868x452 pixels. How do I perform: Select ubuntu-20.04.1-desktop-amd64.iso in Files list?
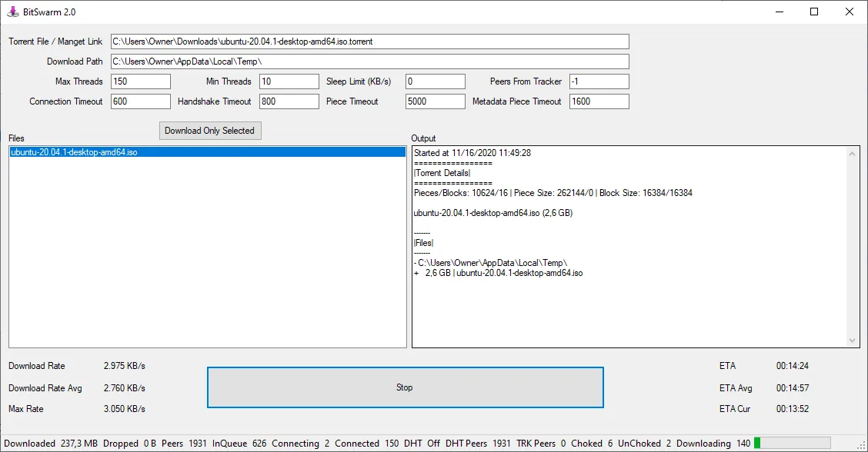(75, 153)
